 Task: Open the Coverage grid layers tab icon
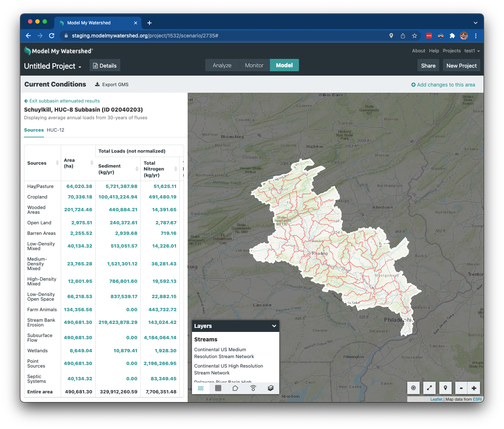pos(218,388)
